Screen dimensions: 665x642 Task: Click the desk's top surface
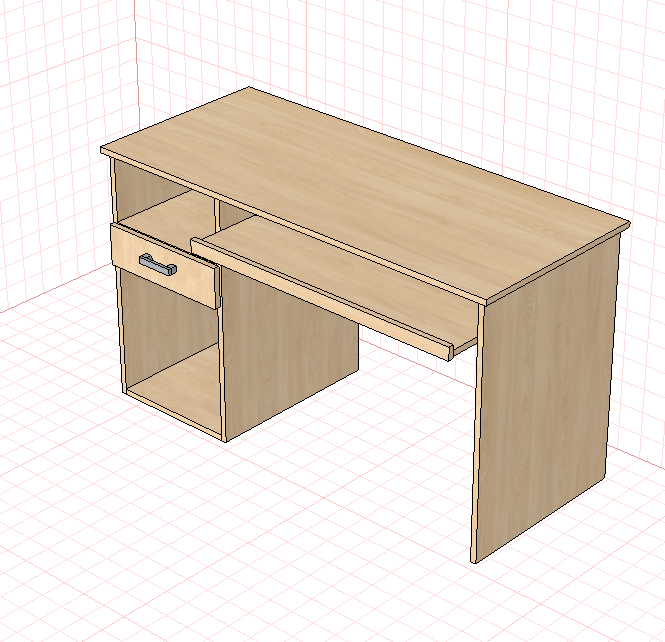click(365, 192)
